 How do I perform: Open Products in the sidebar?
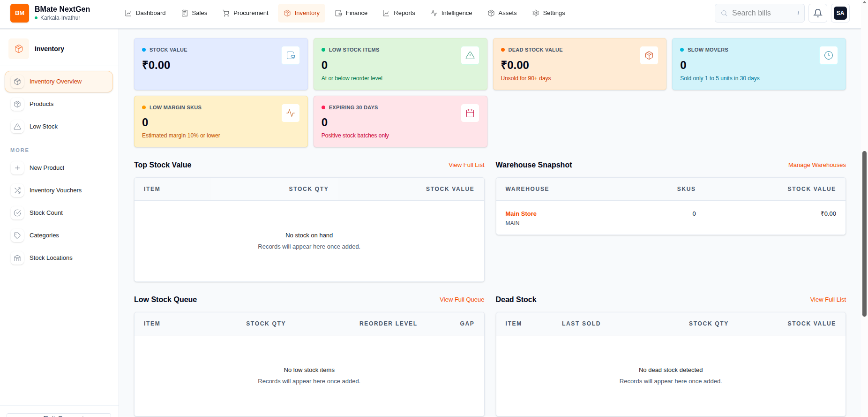tap(59, 104)
